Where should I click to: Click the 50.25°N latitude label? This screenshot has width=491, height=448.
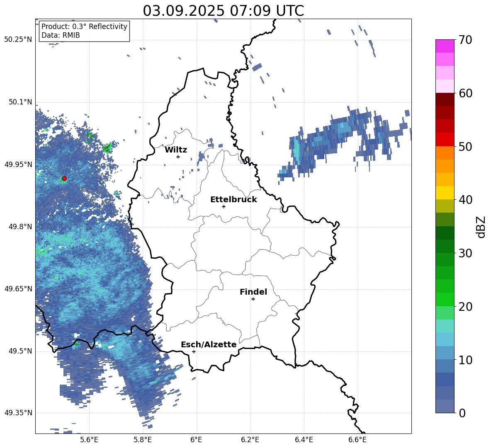coord(18,40)
